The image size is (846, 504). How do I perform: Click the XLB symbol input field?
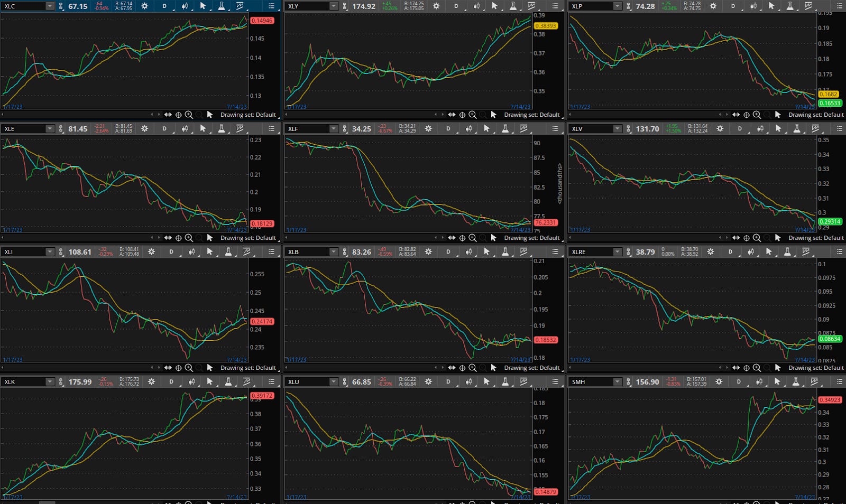click(308, 252)
